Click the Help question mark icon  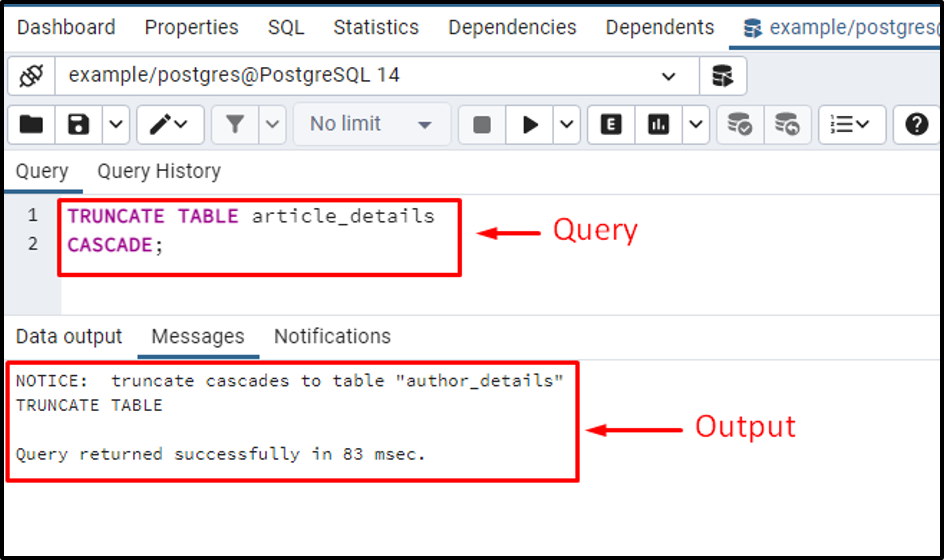point(916,125)
